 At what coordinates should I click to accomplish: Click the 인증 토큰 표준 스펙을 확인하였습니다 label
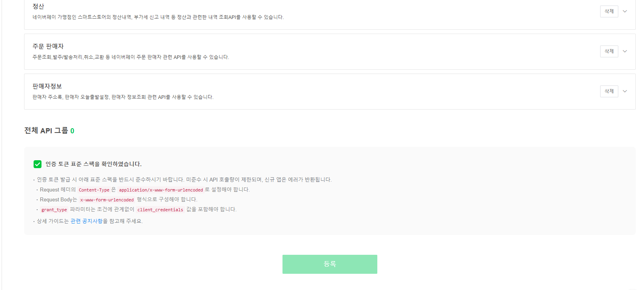[94, 164]
